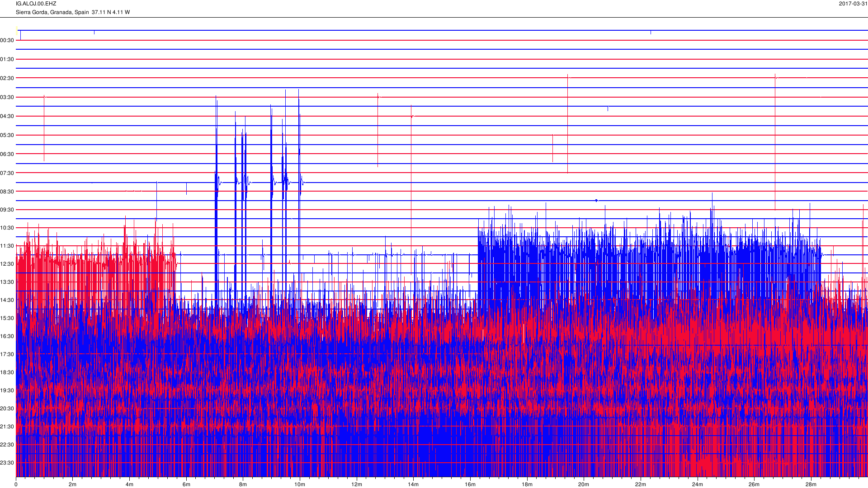
Task: Select the date 2017-03-31
Action: pyautogui.click(x=853, y=4)
